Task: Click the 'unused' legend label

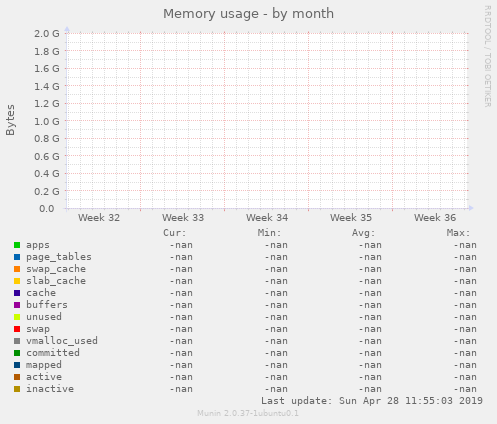Action: click(x=44, y=317)
